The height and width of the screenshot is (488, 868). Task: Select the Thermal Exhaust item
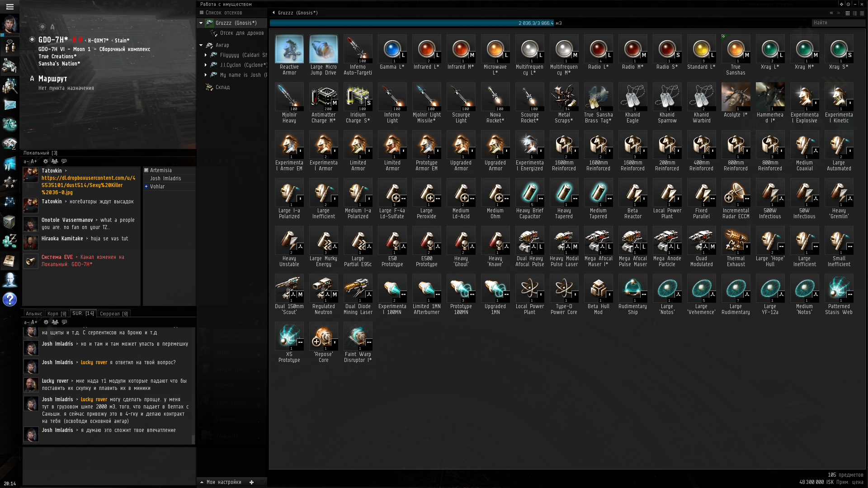click(736, 247)
